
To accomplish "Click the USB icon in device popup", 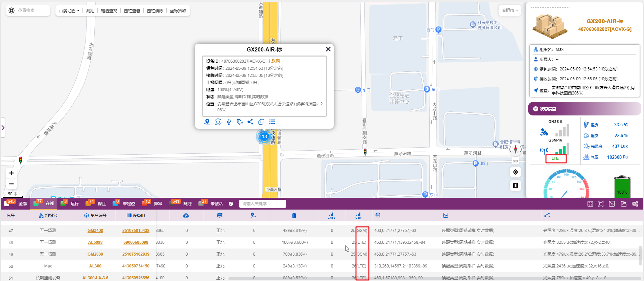I will click(229, 122).
